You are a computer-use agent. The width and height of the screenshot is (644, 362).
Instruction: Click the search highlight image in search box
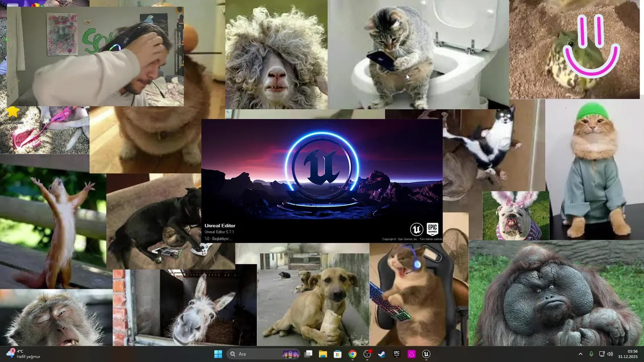291,354
